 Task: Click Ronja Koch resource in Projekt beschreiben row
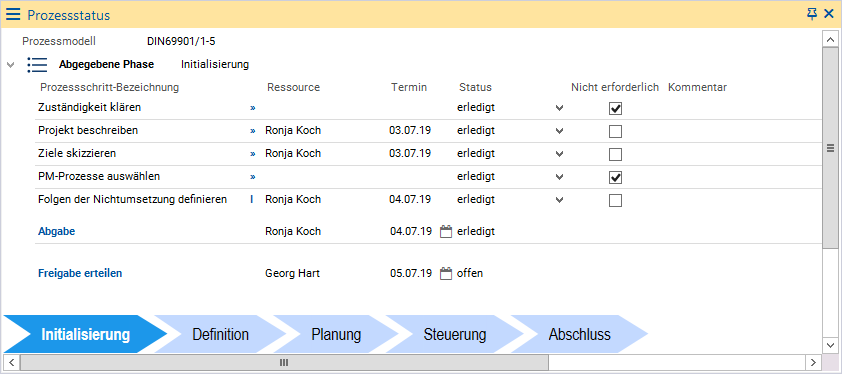[x=293, y=131]
